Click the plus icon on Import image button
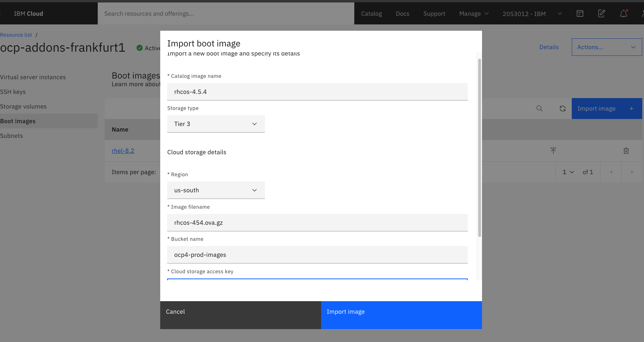This screenshot has width=644, height=342. (631, 109)
